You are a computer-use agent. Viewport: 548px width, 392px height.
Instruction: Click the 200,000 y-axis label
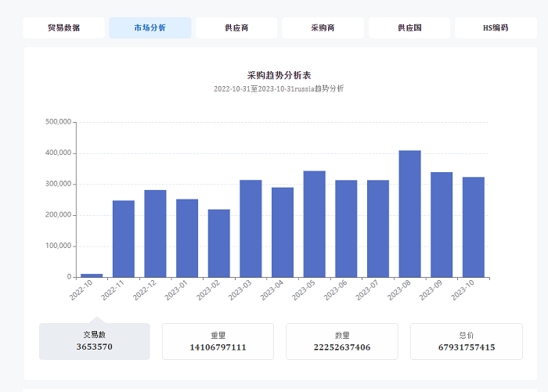[x=58, y=215]
